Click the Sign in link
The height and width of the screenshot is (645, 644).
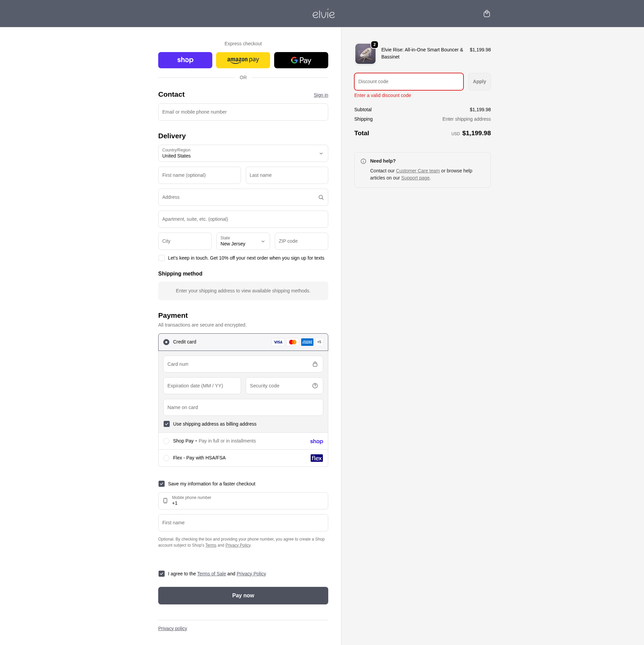[x=320, y=95]
